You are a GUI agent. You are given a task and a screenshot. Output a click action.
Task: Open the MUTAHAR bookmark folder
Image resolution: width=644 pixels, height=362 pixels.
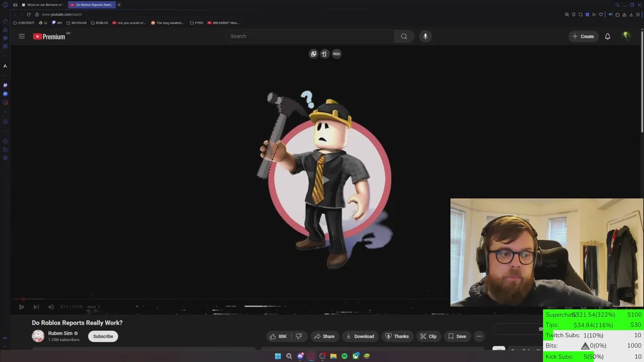[x=76, y=23]
